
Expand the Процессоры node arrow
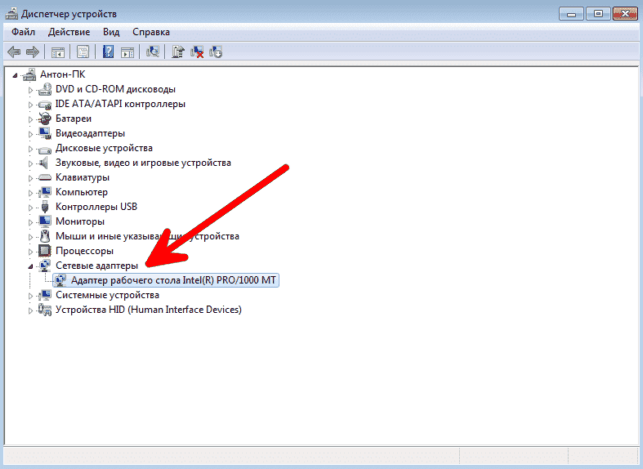(30, 251)
